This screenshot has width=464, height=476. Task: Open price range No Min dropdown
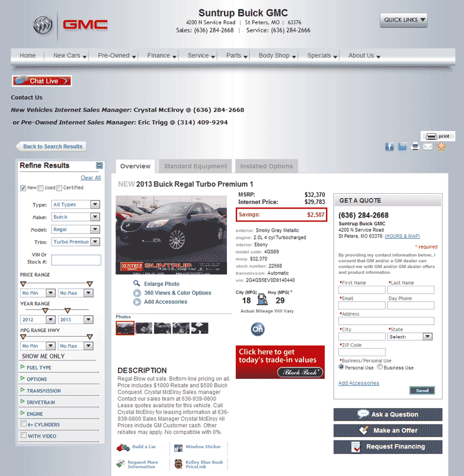[x=38, y=293]
